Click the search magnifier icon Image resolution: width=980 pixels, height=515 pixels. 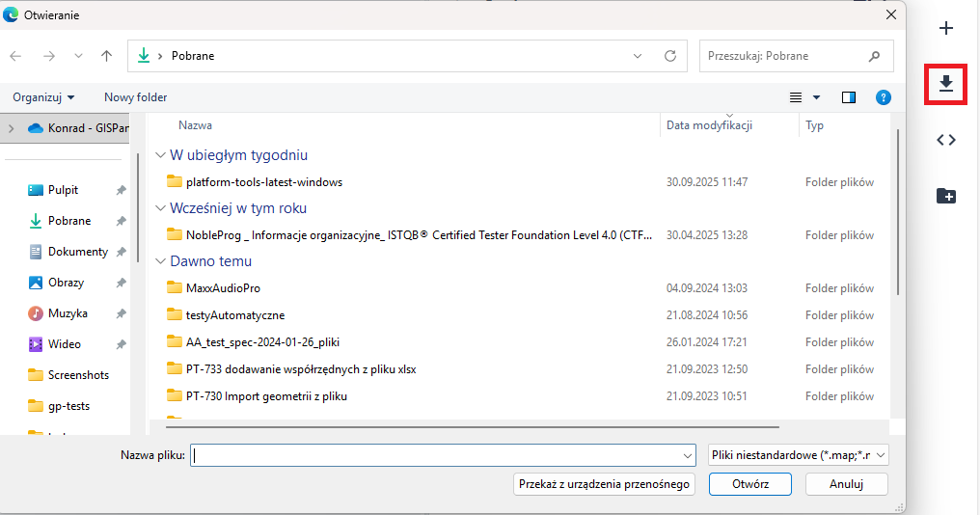(874, 56)
